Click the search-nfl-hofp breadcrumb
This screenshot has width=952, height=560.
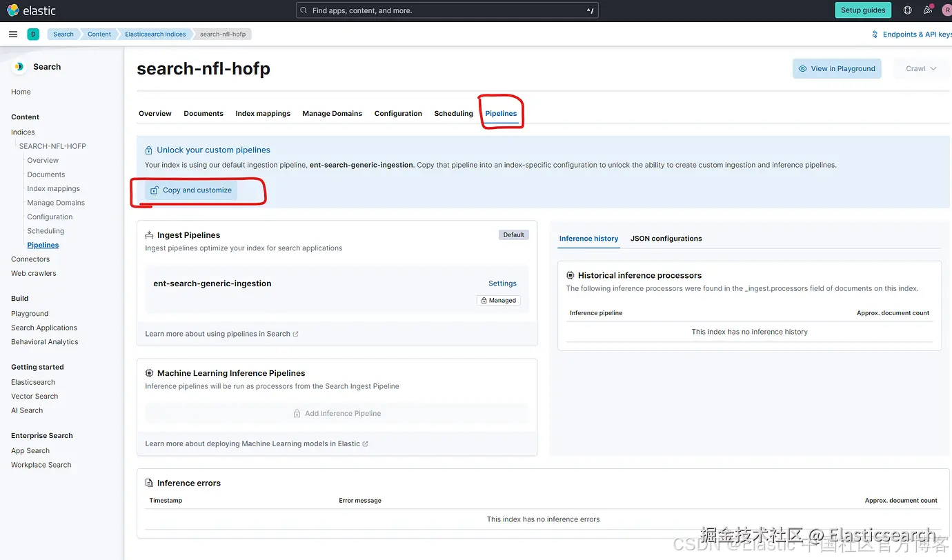223,34
